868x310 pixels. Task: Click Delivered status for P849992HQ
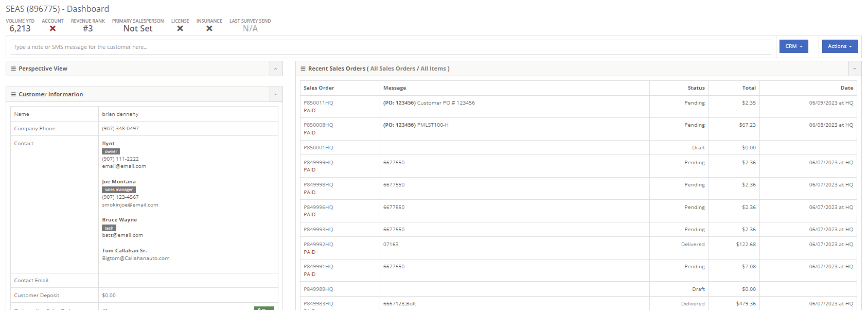(693, 245)
